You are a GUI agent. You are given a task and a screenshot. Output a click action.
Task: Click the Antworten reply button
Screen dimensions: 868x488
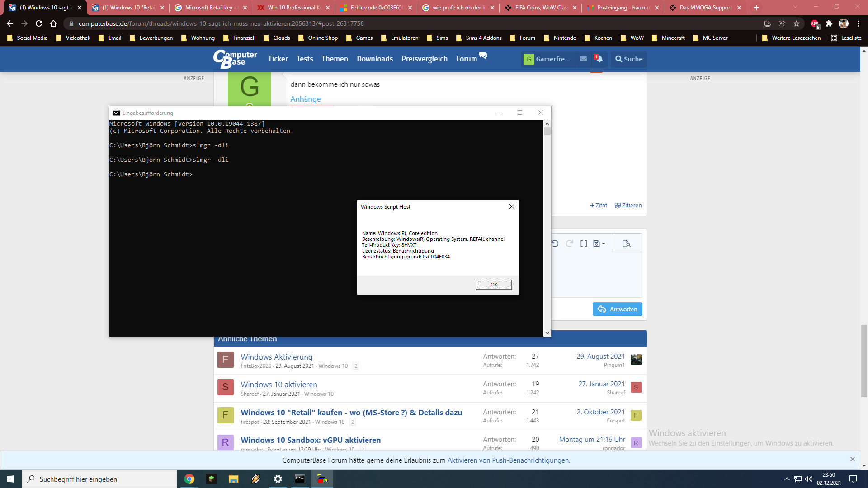click(x=617, y=309)
